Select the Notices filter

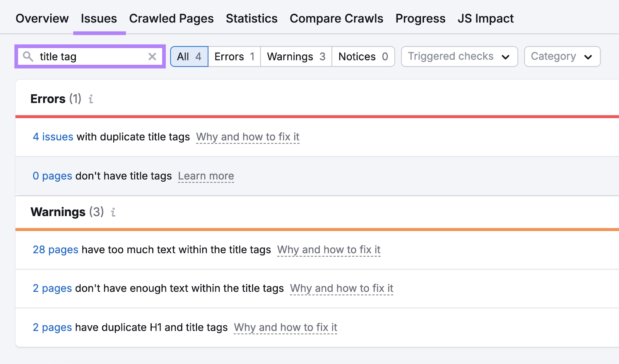363,56
